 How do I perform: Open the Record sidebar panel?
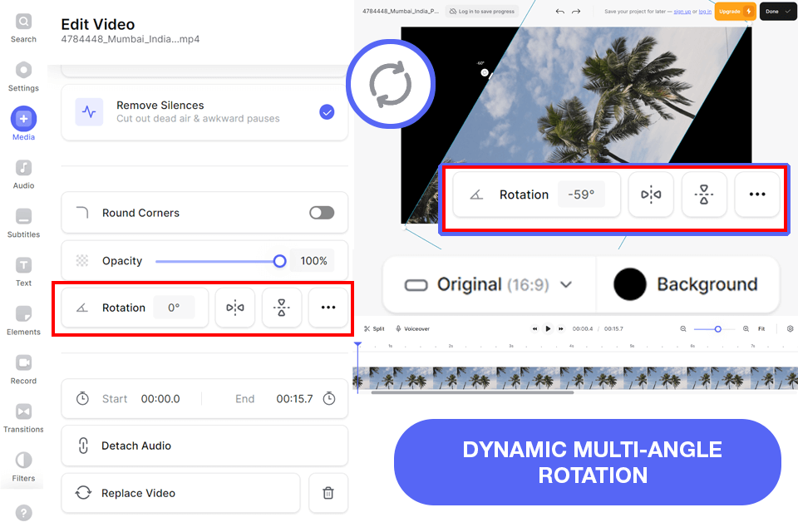[23, 370]
